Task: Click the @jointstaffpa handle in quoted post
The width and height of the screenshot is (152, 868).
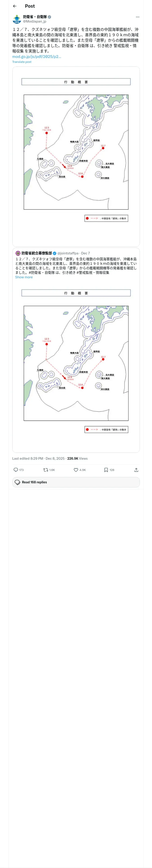Action: 68,253
